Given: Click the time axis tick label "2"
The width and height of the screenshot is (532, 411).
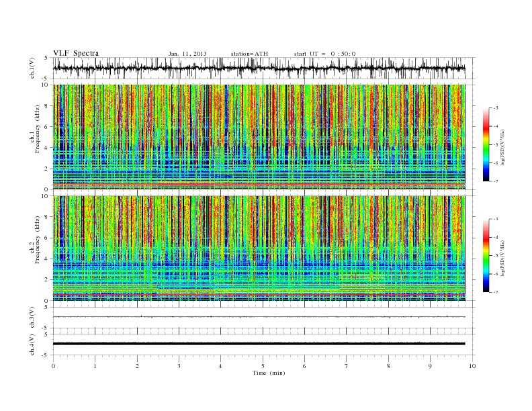Looking at the screenshot, I should [137, 366].
